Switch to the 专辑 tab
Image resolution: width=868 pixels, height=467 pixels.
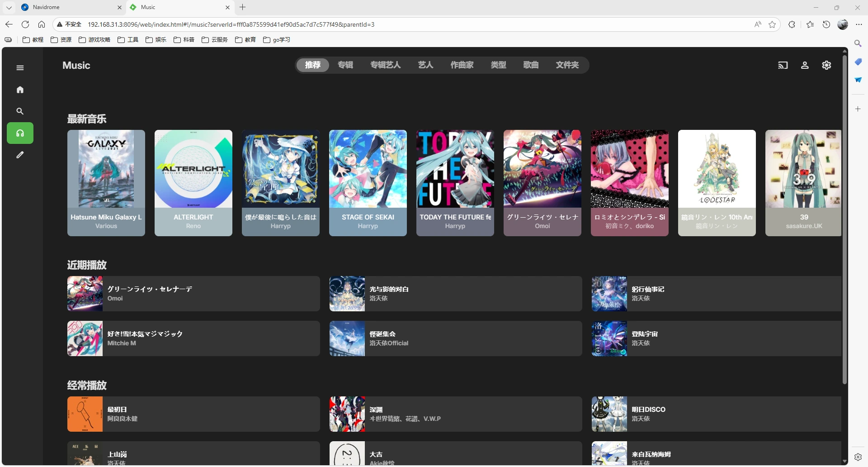pos(345,65)
